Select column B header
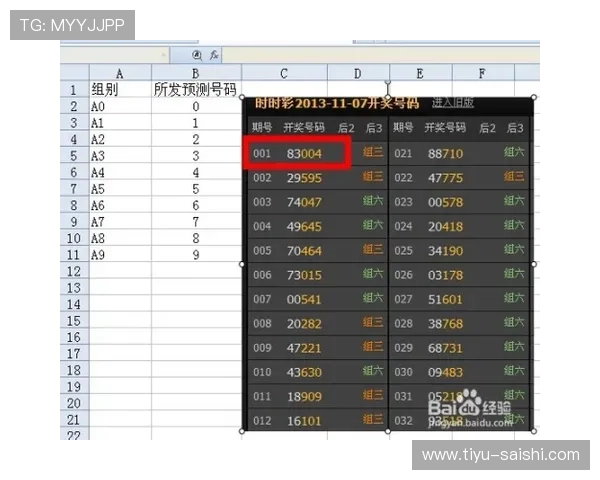The image size is (600, 480). coord(196,73)
